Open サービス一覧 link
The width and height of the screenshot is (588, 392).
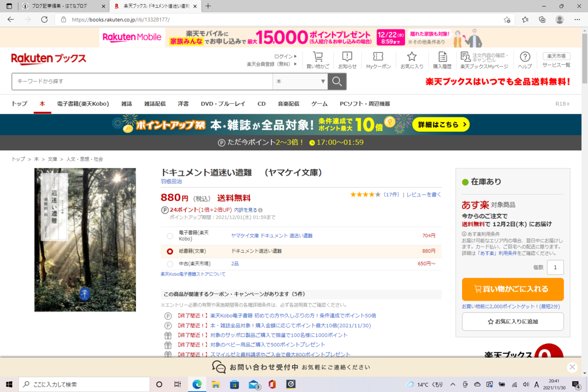[556, 65]
